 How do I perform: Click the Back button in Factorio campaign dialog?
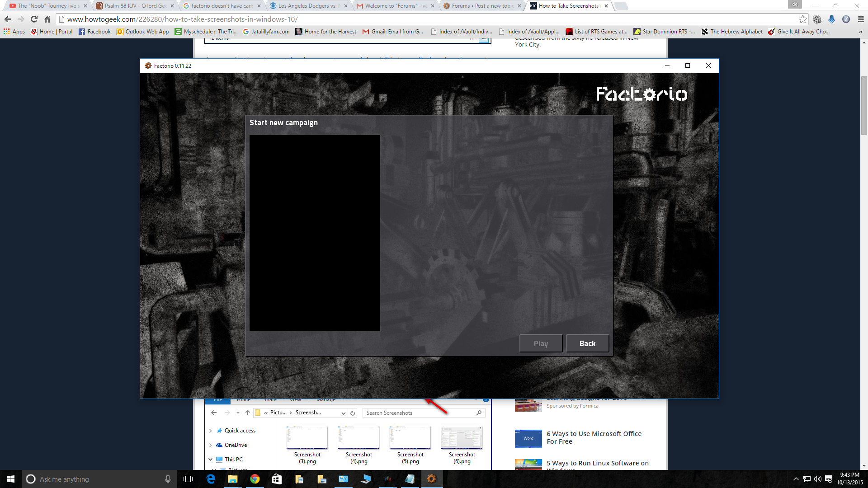587,343
